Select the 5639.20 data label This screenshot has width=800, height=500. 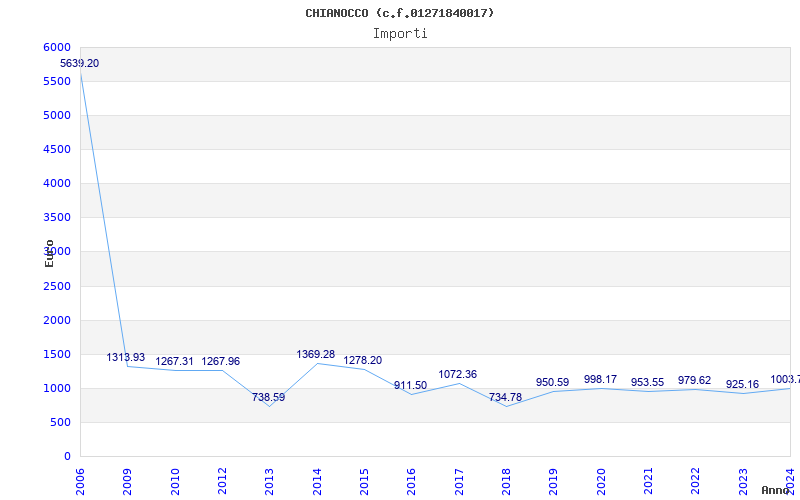(80, 63)
